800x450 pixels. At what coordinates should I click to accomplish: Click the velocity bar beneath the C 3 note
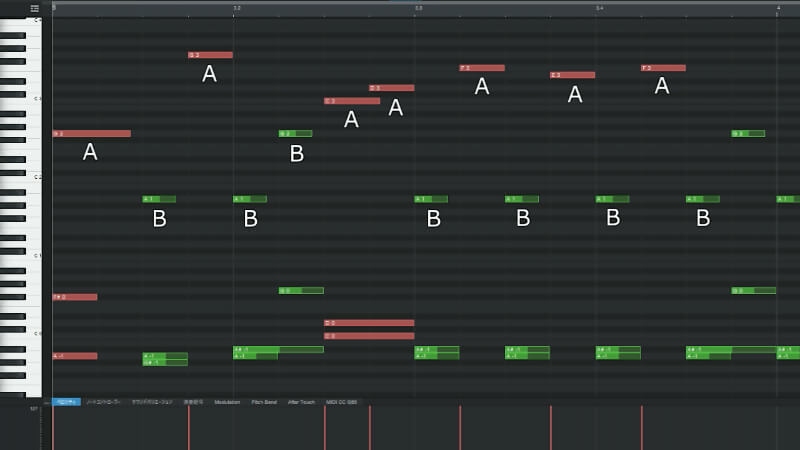pos(324,428)
